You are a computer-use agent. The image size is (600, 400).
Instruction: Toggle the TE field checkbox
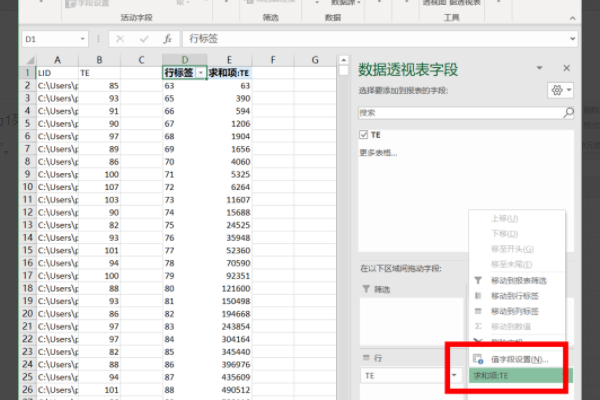coord(364,133)
